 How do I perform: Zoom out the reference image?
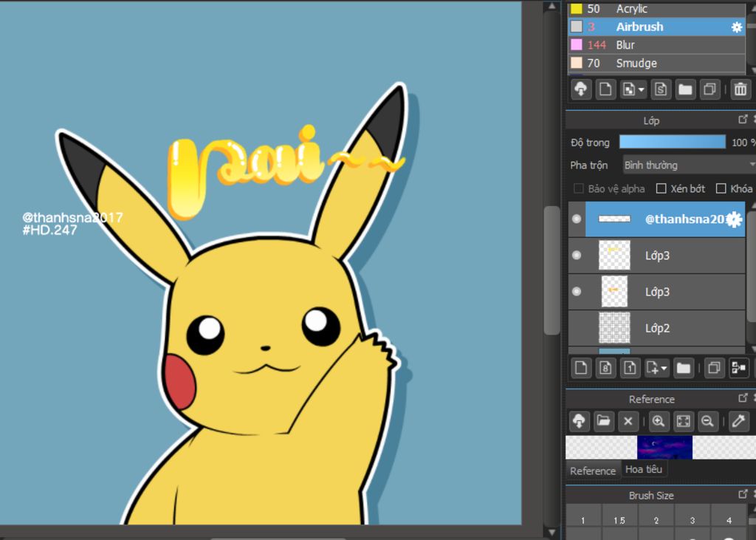(707, 421)
